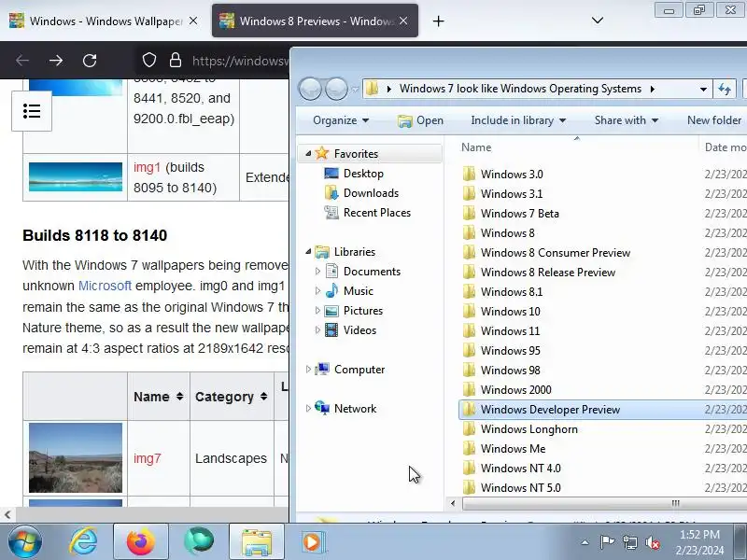
Task: Open Internet Explorer from the taskbar
Action: (x=84, y=541)
